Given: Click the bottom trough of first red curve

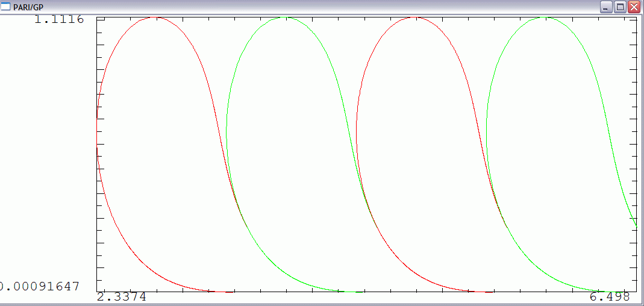Looking at the screenshot, I should tap(223, 292).
